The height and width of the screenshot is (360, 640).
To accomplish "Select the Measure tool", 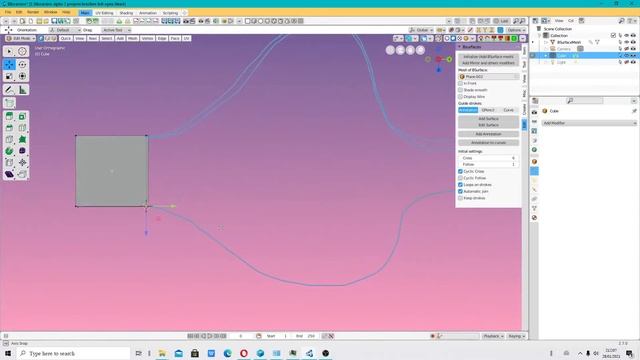I will (x=22, y=90).
